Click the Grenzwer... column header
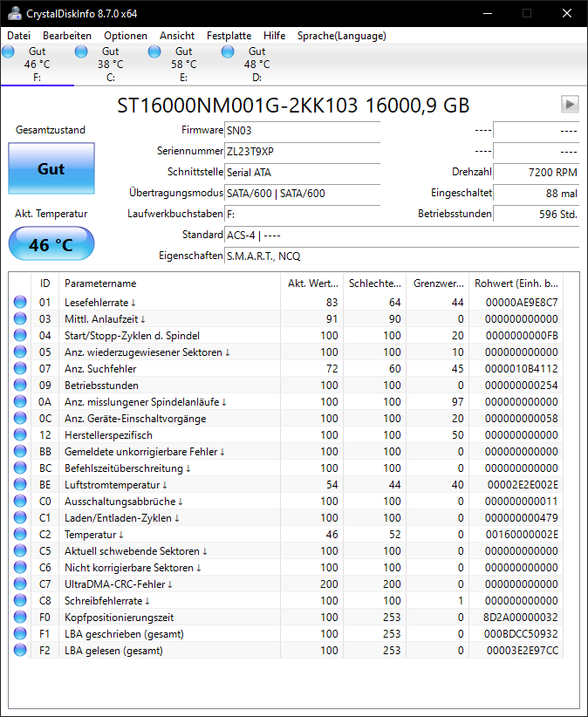588x717 pixels. click(438, 283)
